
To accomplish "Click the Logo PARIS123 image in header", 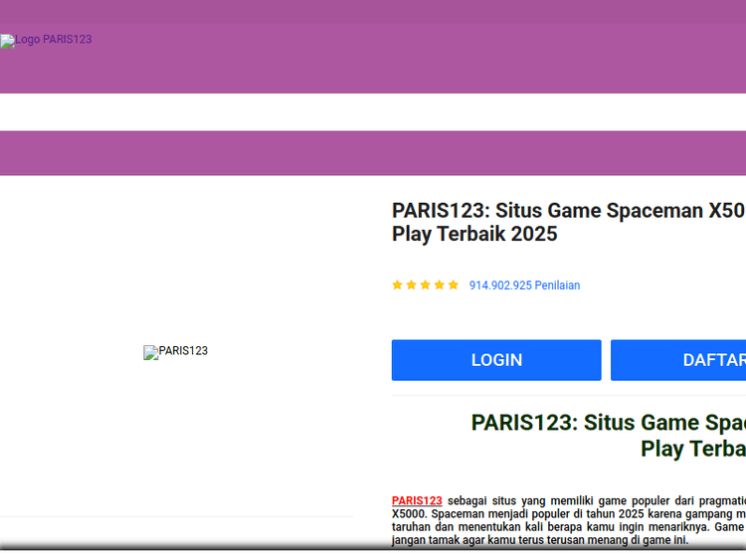I will pos(46,41).
